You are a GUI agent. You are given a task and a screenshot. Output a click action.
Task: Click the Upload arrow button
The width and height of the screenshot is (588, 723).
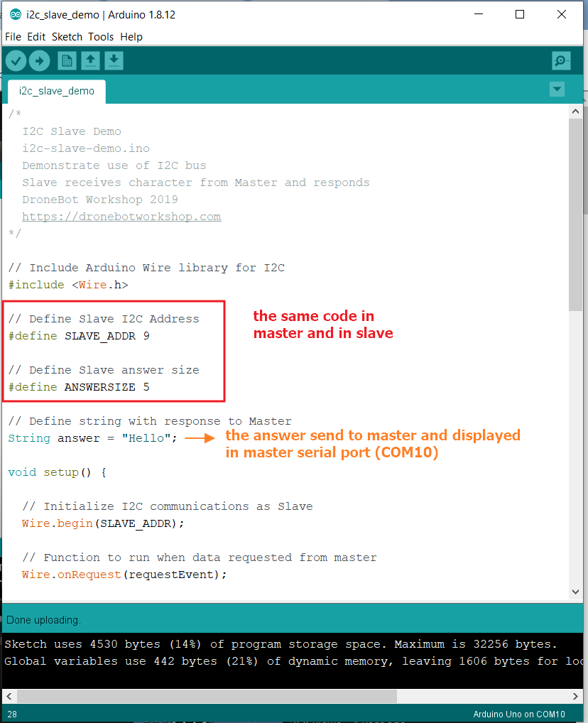(39, 61)
